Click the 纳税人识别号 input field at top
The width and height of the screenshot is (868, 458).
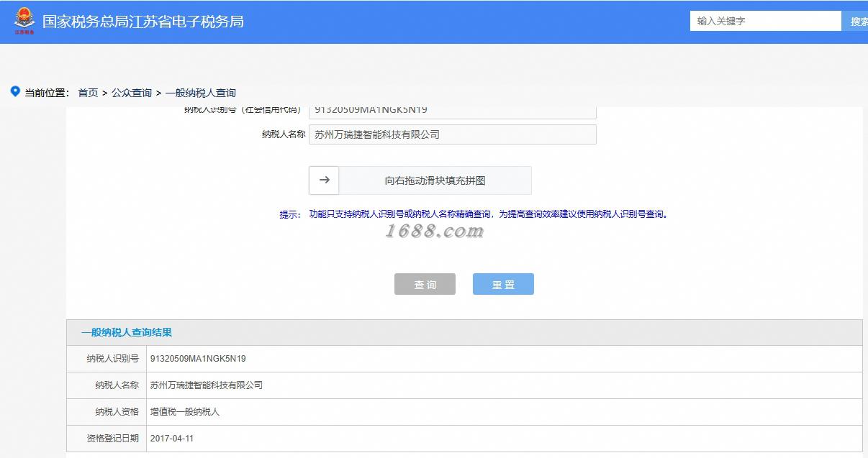click(x=452, y=111)
